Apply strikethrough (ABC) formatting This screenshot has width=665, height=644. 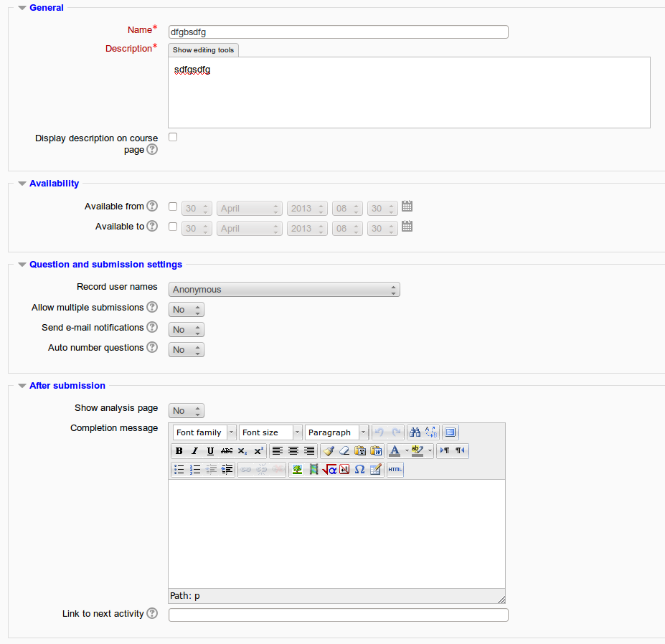pyautogui.click(x=227, y=450)
